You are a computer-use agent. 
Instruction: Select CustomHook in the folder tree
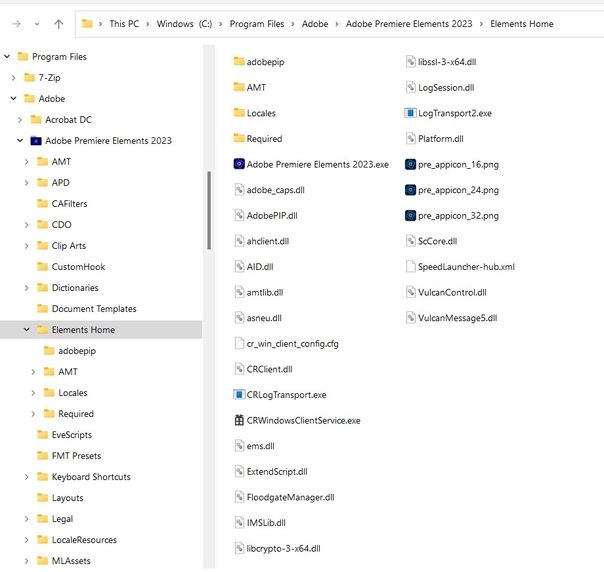pos(78,267)
